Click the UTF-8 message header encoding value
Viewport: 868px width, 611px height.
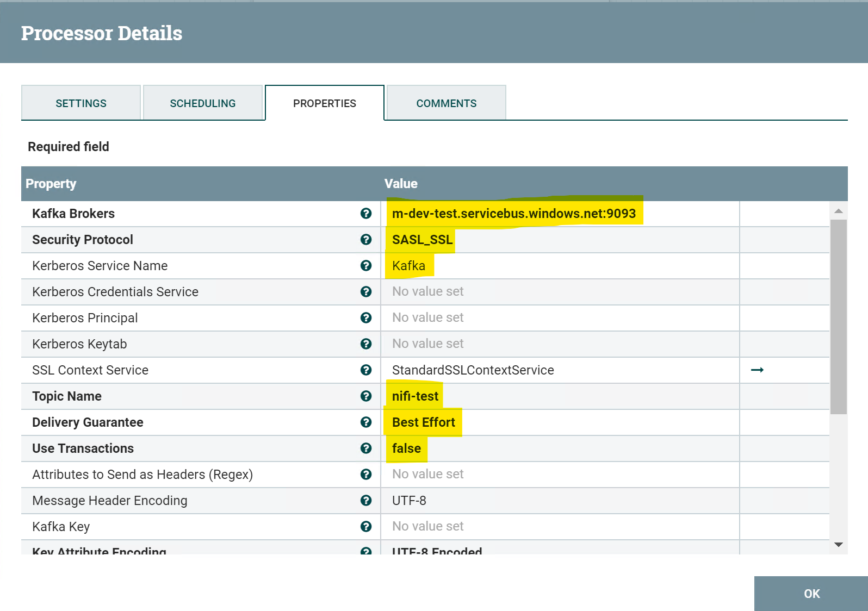pyautogui.click(x=409, y=501)
